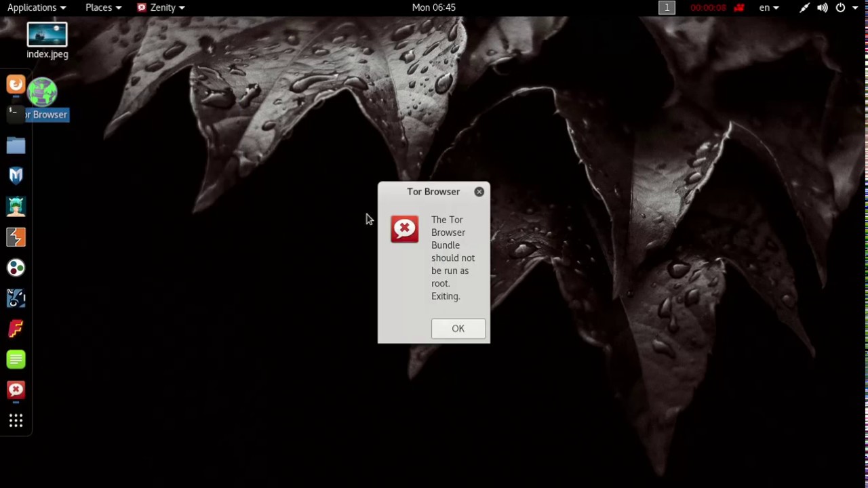Open the Applications menu

click(37, 7)
